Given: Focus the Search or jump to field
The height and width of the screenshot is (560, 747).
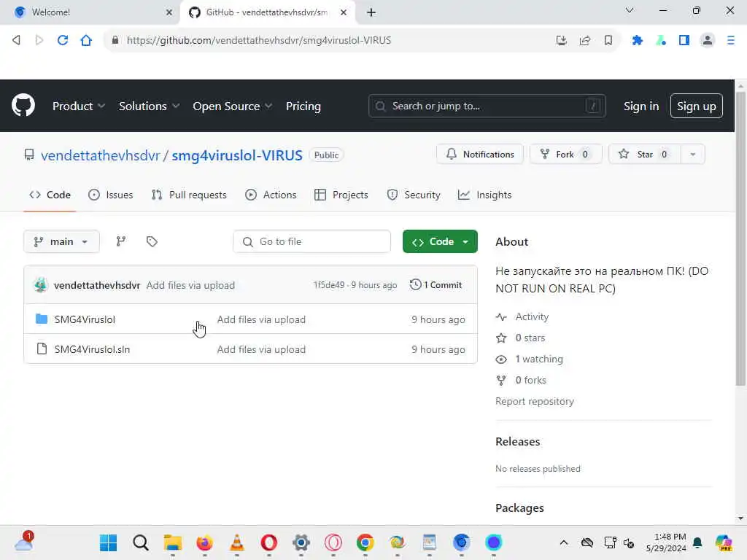Looking at the screenshot, I should (x=487, y=106).
